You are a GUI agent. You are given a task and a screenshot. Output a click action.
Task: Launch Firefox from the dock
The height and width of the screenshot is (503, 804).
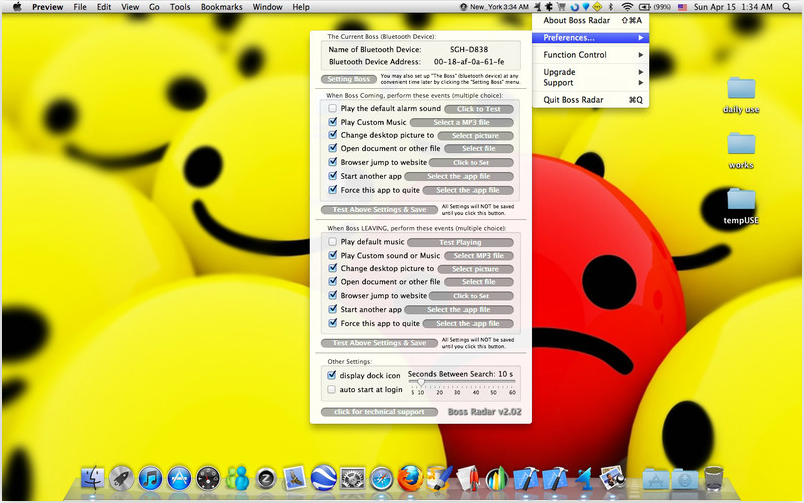[x=410, y=478]
